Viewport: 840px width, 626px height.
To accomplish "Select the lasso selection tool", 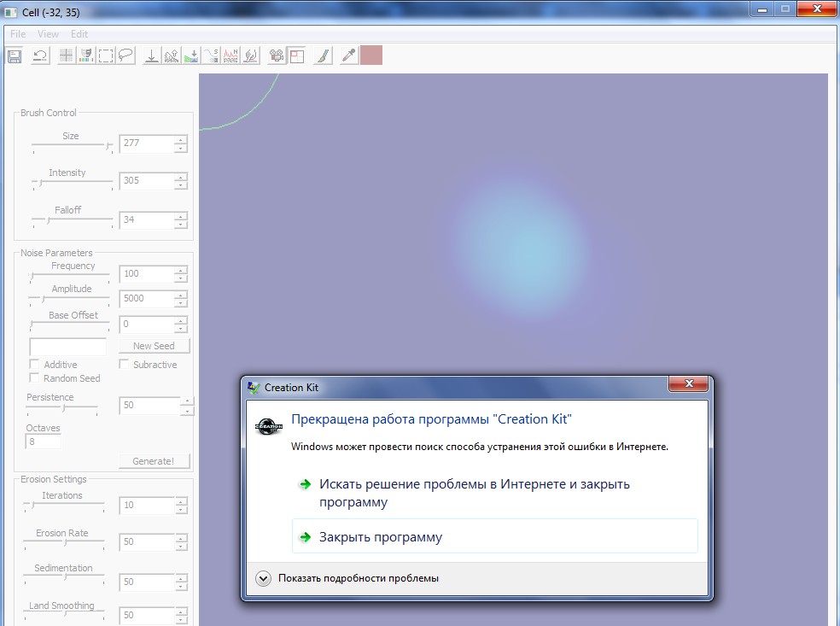I will pos(125,56).
